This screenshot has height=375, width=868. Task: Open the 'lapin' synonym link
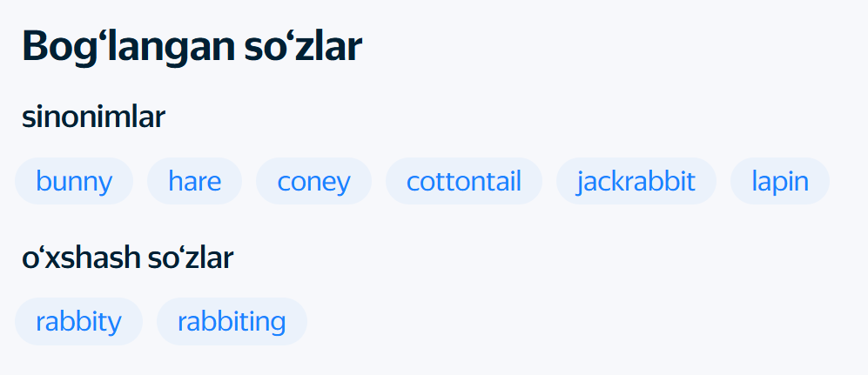[780, 181]
